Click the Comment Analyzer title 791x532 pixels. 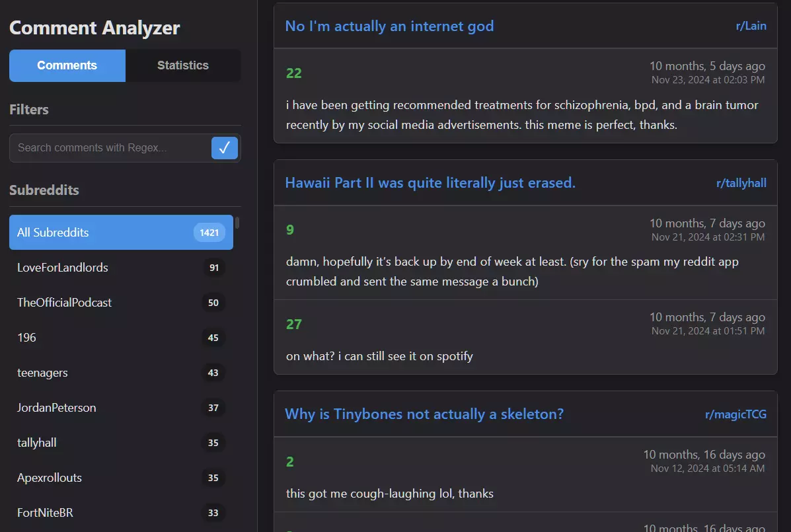coord(94,28)
